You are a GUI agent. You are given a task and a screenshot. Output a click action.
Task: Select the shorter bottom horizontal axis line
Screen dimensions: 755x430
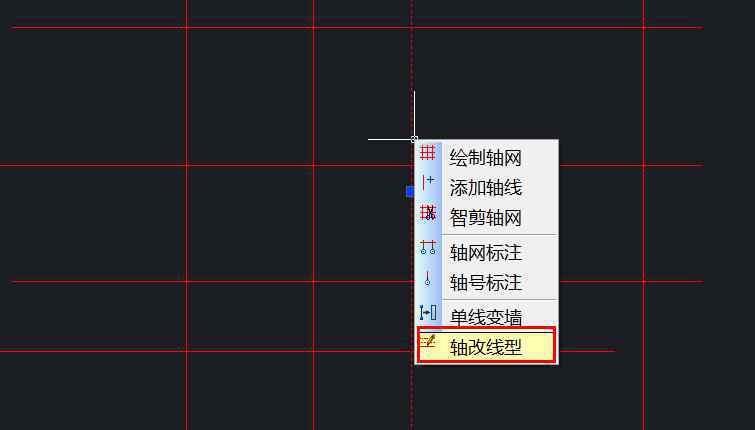207,351
